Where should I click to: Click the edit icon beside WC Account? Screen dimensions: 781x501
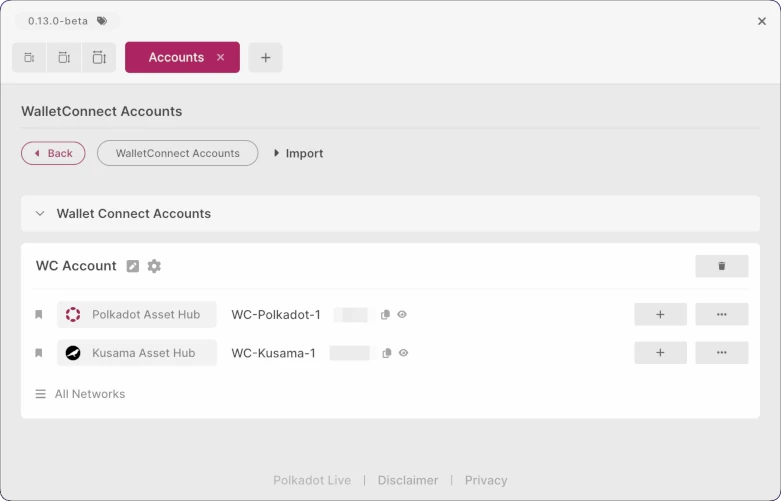[133, 266]
